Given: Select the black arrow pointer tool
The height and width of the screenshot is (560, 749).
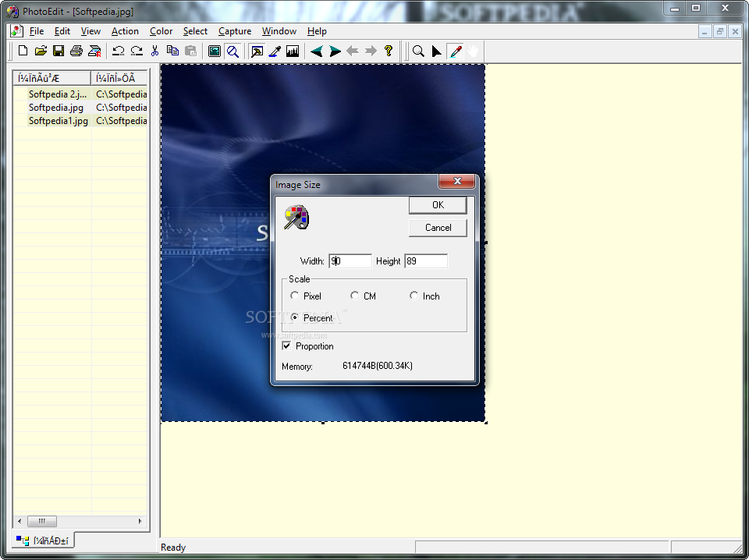Looking at the screenshot, I should click(x=436, y=51).
